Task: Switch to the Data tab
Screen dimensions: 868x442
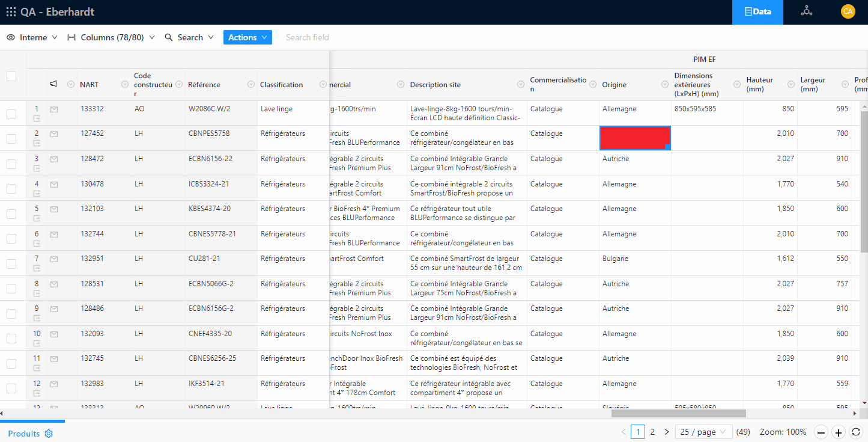Action: (x=757, y=11)
